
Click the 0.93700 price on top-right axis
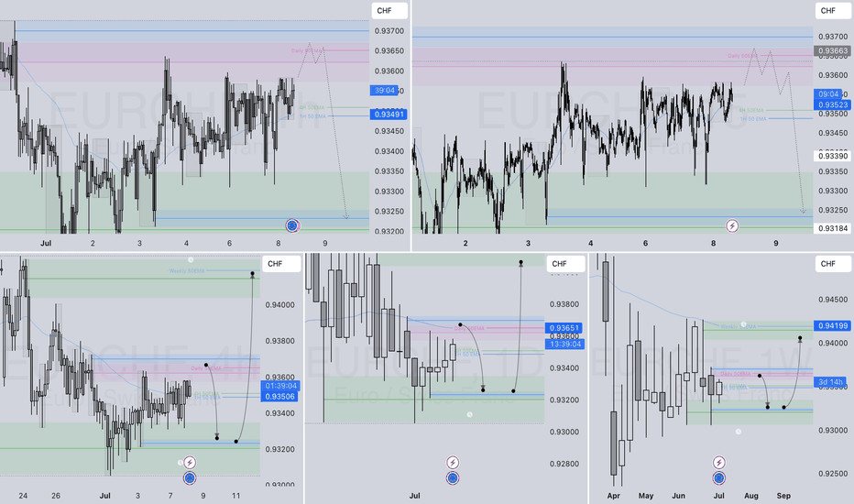(x=833, y=37)
